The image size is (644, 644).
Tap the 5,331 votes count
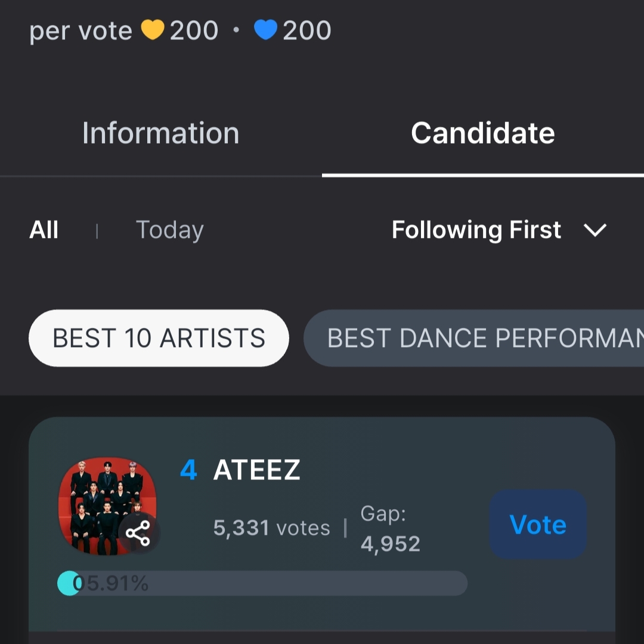[x=271, y=528]
